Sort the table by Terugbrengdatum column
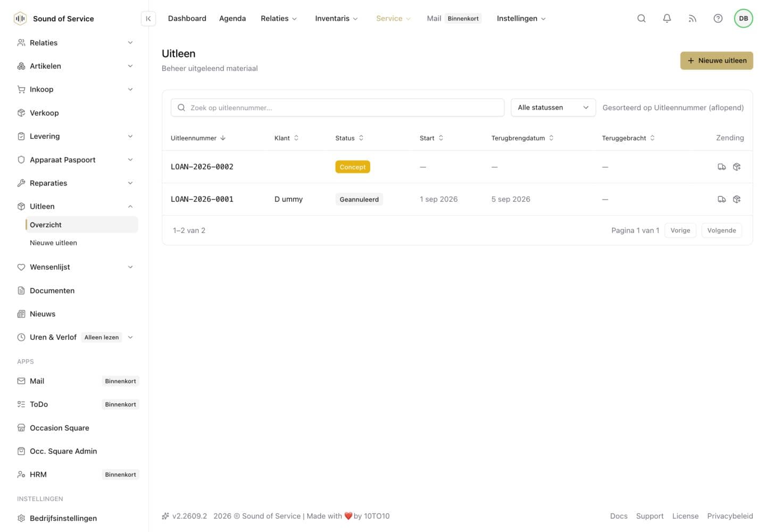The image size is (766, 532). (522, 138)
